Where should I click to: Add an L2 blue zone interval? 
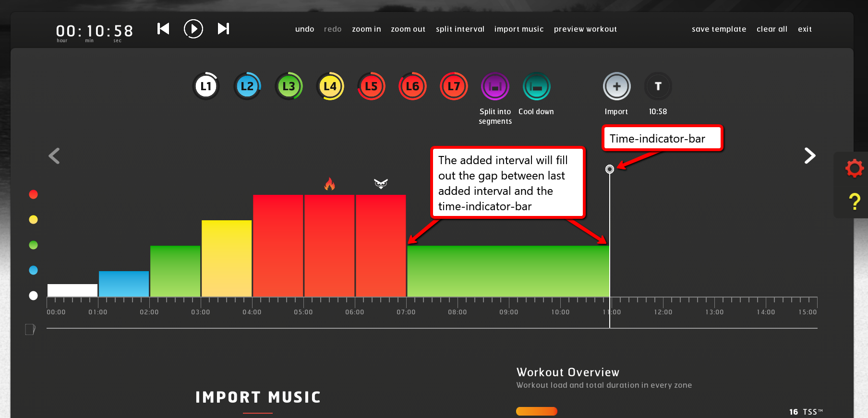(247, 86)
